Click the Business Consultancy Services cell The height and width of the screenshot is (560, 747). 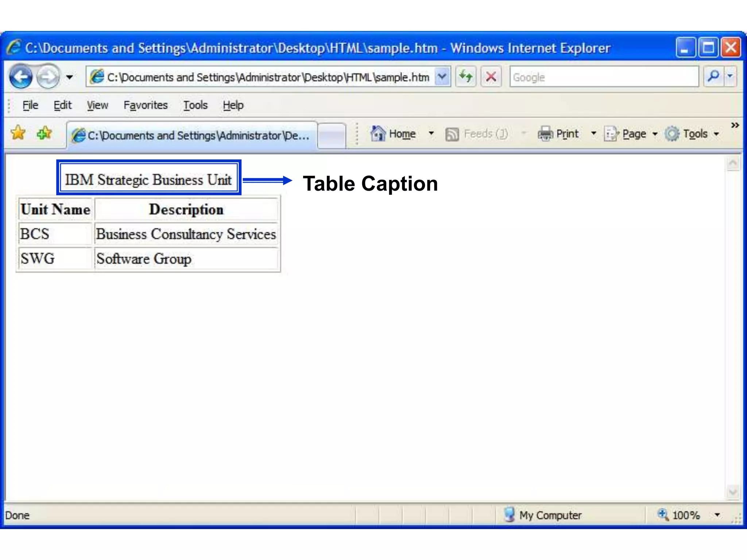point(186,234)
